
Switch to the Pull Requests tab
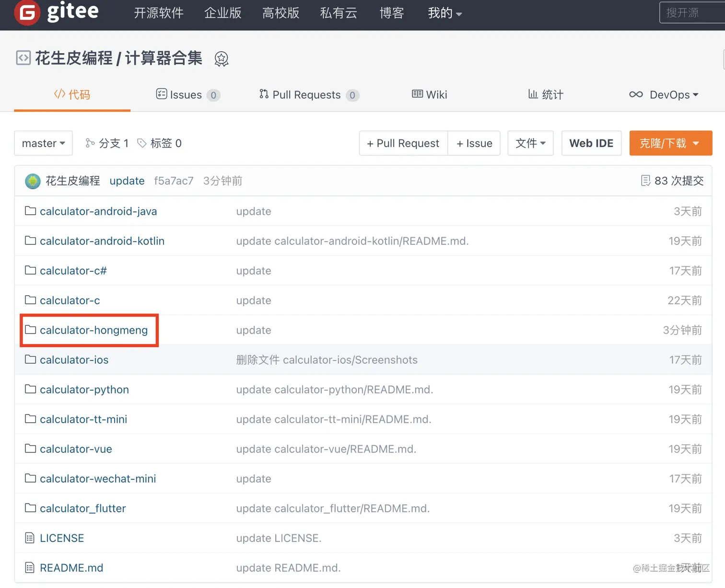pyautogui.click(x=309, y=95)
